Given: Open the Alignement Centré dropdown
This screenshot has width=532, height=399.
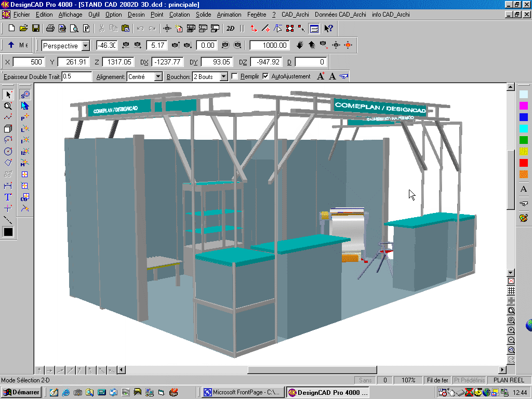Looking at the screenshot, I should [x=161, y=76].
